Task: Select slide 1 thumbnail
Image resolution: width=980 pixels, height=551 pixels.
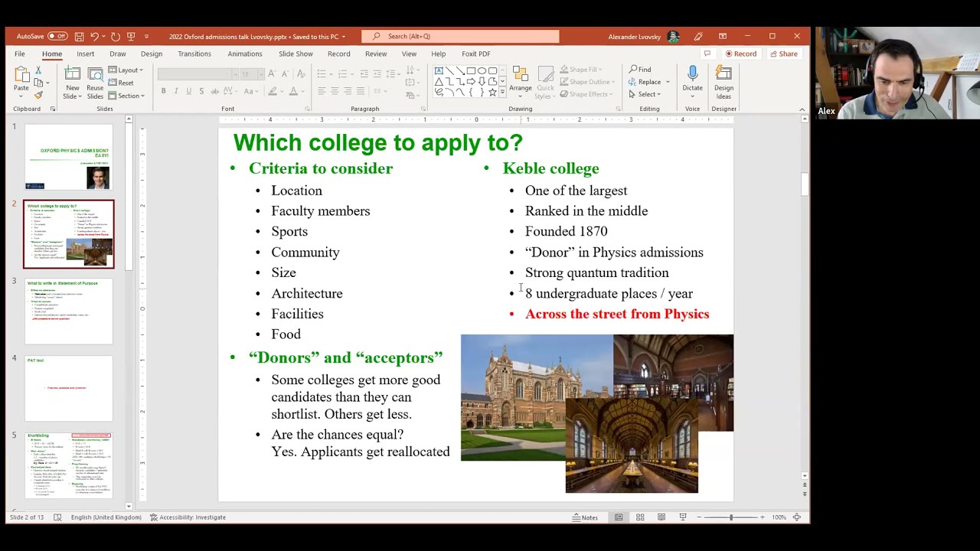Action: pos(69,157)
